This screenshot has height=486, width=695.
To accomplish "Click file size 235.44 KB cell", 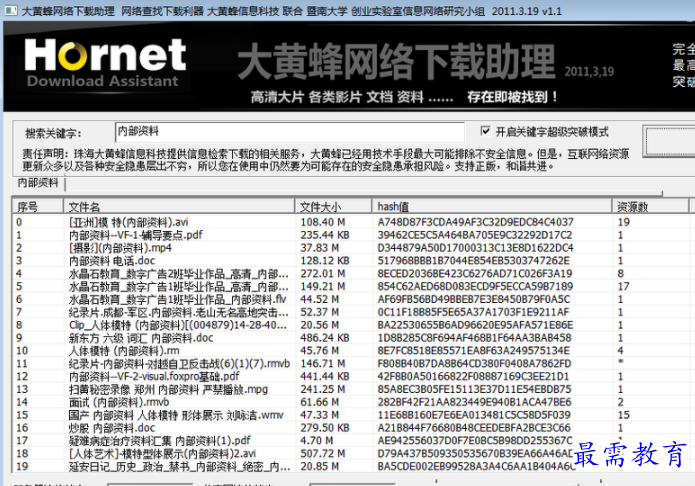I will point(324,235).
